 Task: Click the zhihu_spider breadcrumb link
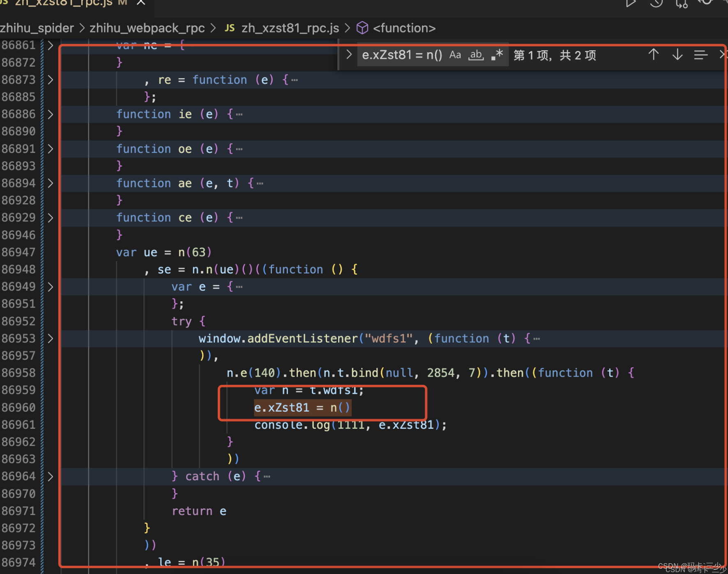pyautogui.click(x=36, y=28)
